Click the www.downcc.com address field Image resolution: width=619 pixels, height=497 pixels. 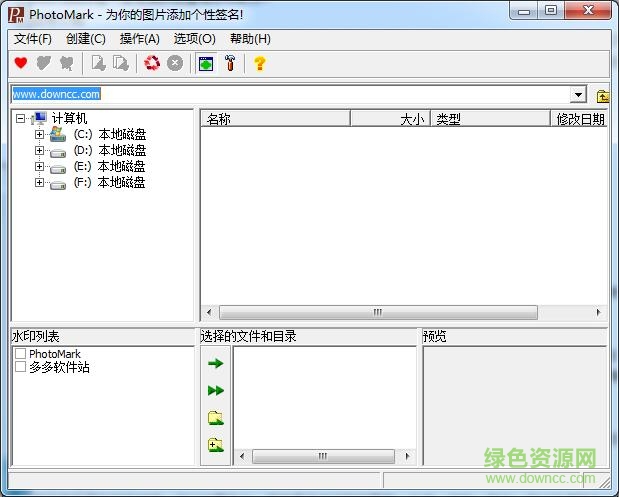pos(290,94)
